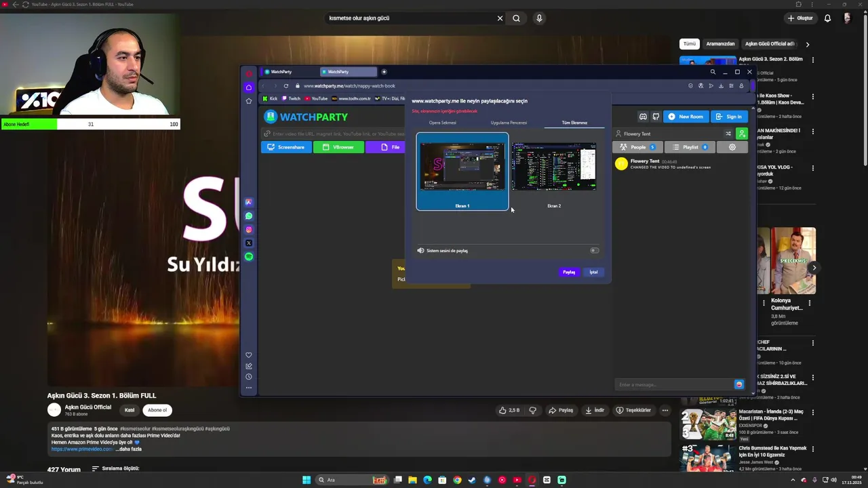The width and height of the screenshot is (868, 488).
Task: Select the first WatchParty browser tab
Action: click(288, 72)
